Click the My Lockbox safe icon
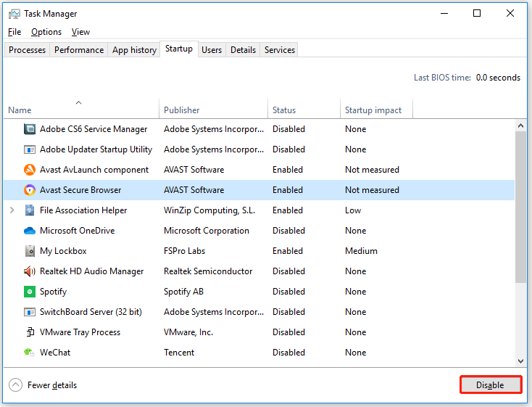The height and width of the screenshot is (407, 532). [30, 251]
